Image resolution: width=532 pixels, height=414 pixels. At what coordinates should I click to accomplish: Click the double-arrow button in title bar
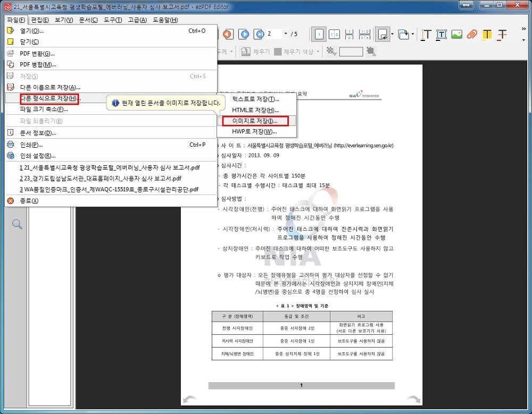467,5
